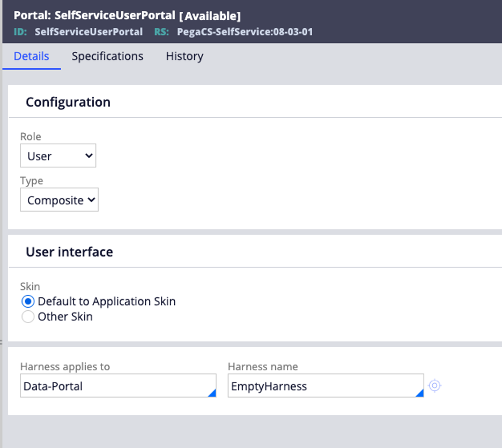Switch to the Details tab
Image resolution: width=502 pixels, height=448 pixels.
coord(31,56)
